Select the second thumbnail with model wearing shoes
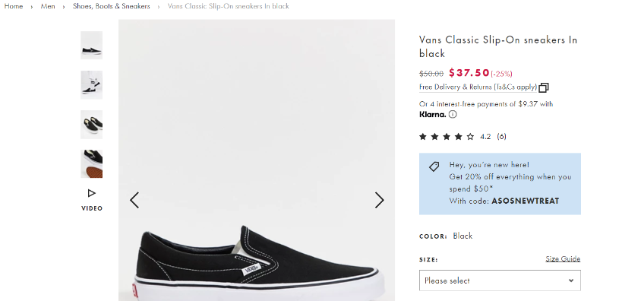644x301 pixels. click(x=91, y=84)
